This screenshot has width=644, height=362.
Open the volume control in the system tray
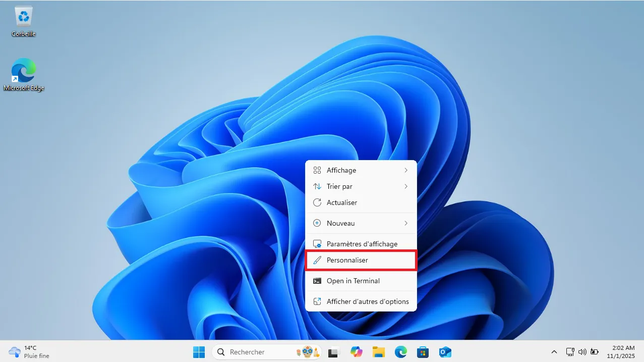point(582,351)
